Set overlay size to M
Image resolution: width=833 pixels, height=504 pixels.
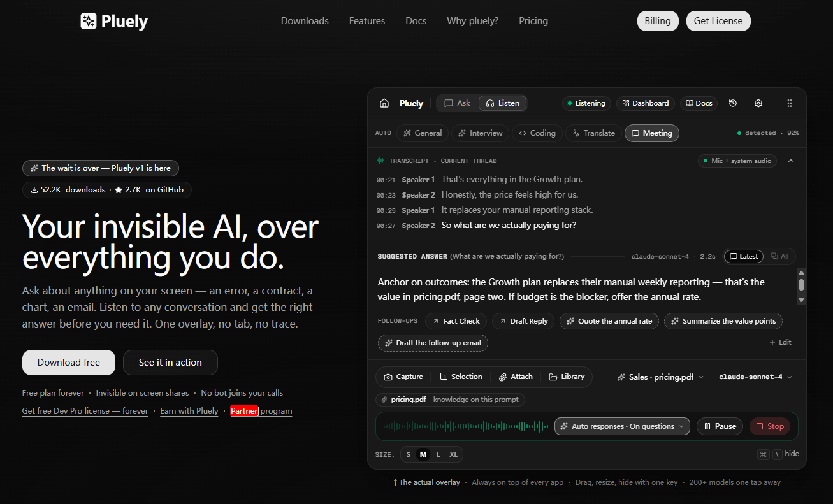[423, 454]
